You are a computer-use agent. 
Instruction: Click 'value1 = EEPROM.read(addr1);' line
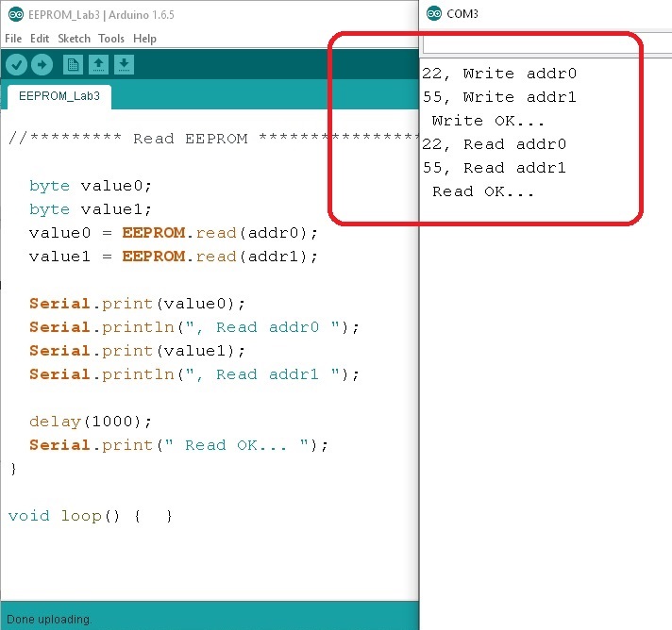coord(174,257)
